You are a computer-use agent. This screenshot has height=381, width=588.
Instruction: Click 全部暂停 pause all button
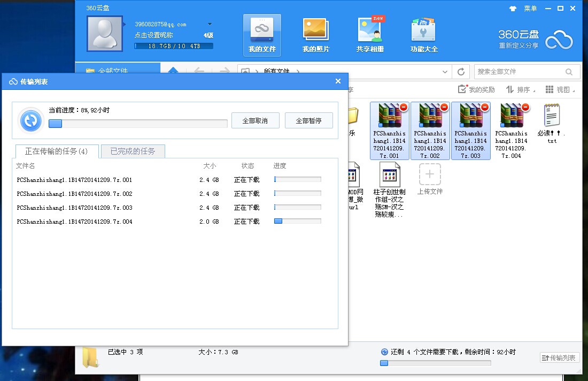coord(308,120)
